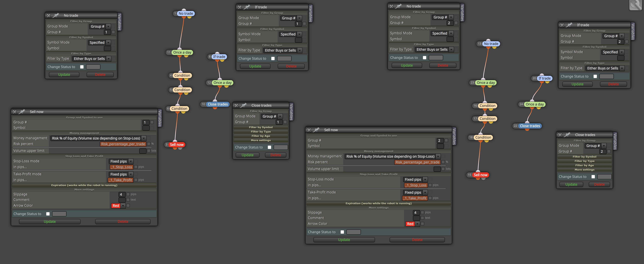Open Group Mode dropdown in Group 1 Close trades panel
This screenshot has width=644, height=264.
272,116
